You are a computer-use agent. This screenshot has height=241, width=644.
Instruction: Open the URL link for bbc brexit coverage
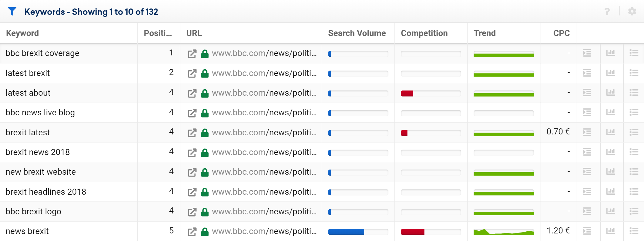tap(264, 53)
